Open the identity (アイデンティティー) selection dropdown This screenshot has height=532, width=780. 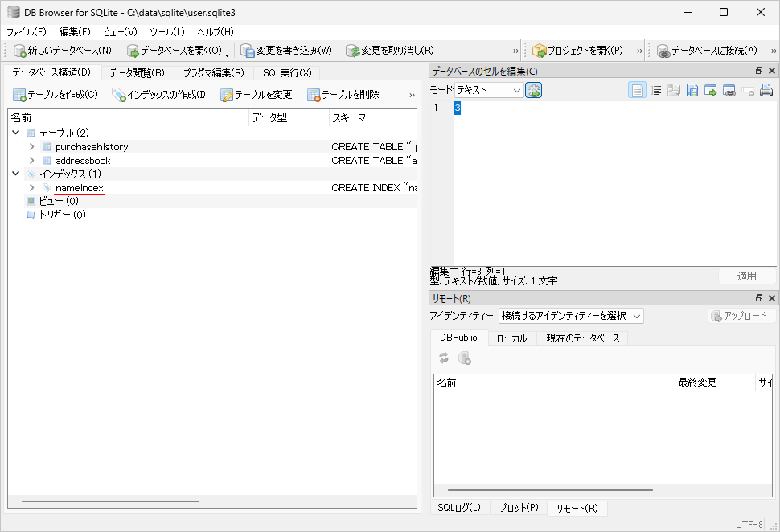click(x=571, y=316)
